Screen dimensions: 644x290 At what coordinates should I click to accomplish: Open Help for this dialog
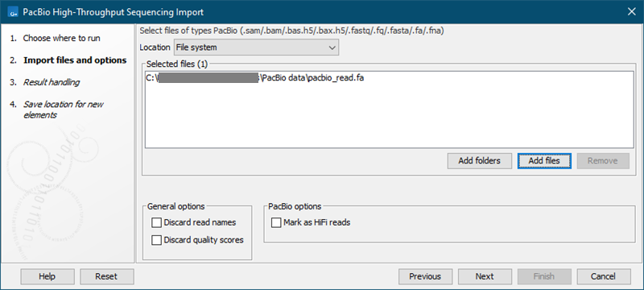[47, 276]
